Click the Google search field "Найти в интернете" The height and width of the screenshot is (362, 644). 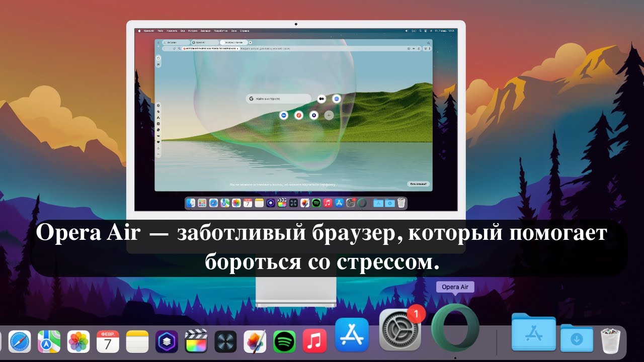tap(279, 99)
